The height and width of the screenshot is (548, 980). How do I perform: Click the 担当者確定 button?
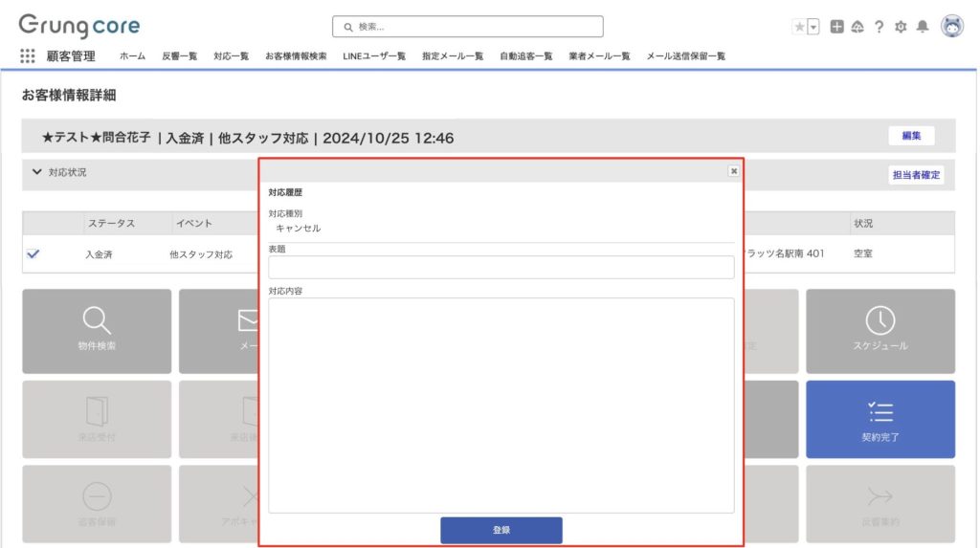click(916, 175)
